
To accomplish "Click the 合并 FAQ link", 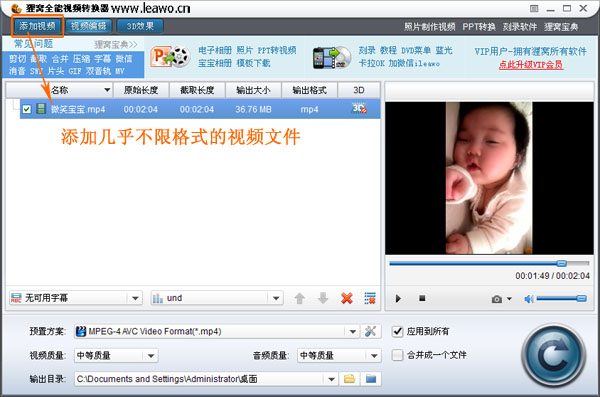I will [60, 59].
